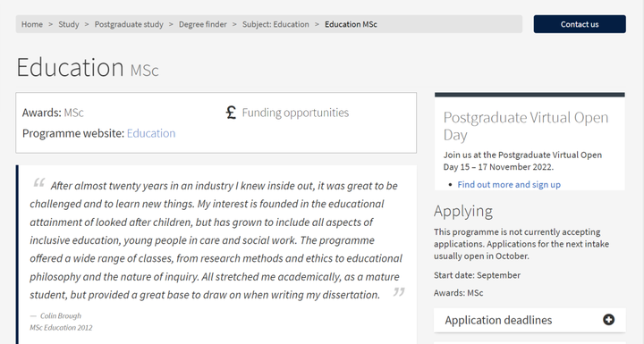Click the pound sign funding icon
This screenshot has height=344, width=644.
232,113
